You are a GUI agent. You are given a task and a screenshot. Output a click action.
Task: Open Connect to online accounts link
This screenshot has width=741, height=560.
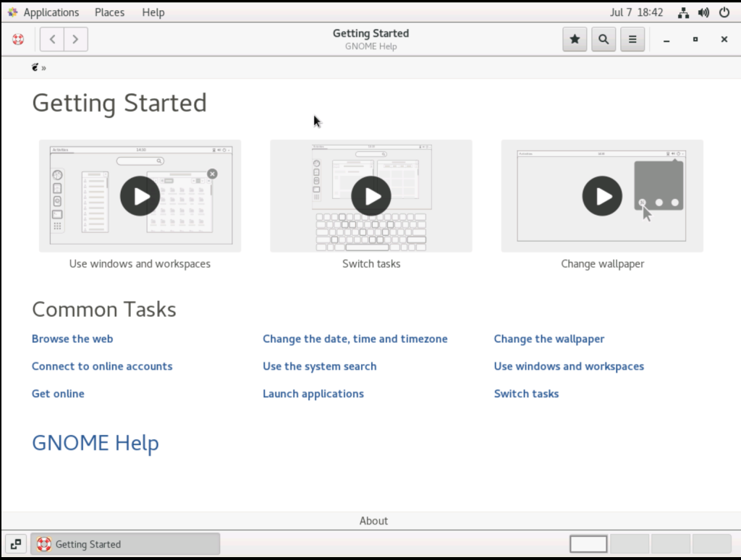pos(102,366)
